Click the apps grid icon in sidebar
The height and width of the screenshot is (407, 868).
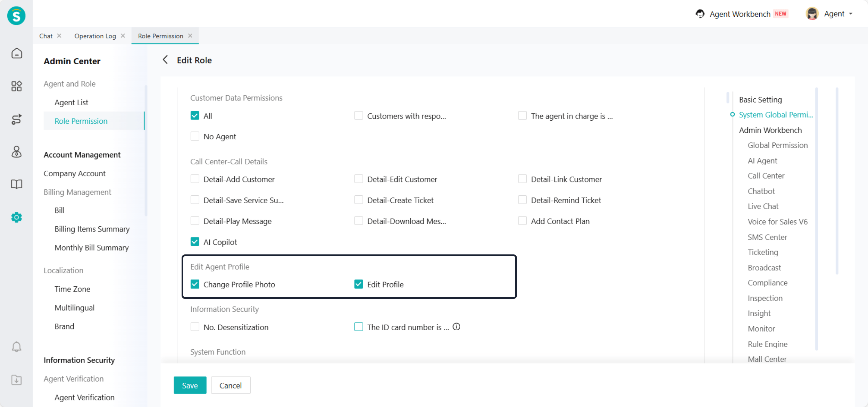16,86
